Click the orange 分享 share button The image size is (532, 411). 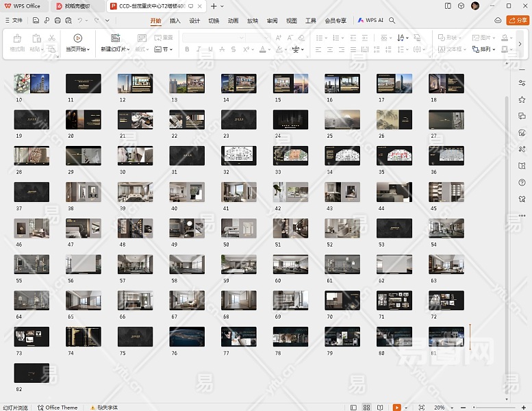click(x=517, y=21)
